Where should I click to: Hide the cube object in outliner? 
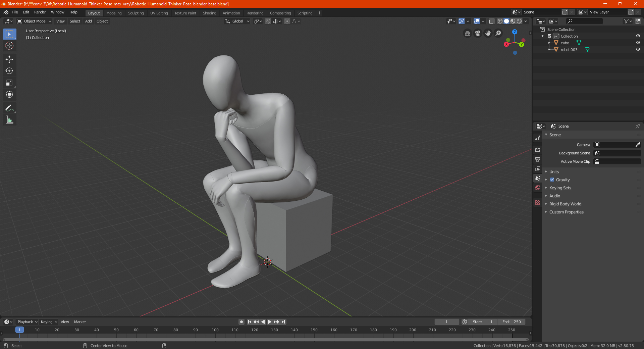click(638, 43)
